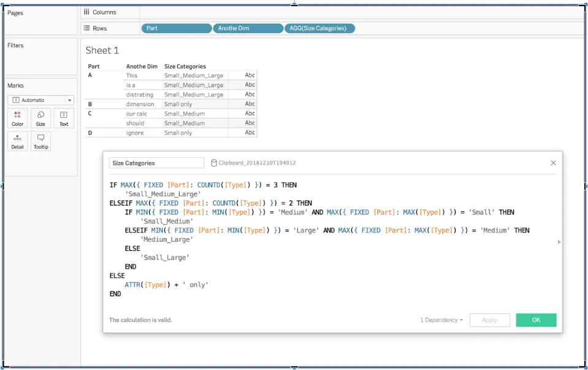The image size is (588, 370).
Task: Select the Anothe Dim pill on Rows
Action: pos(248,28)
